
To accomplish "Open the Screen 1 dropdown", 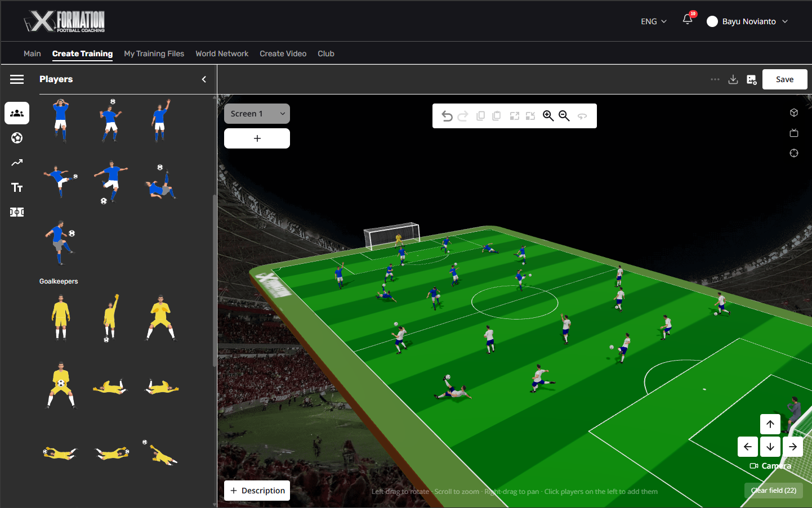I will tap(257, 114).
